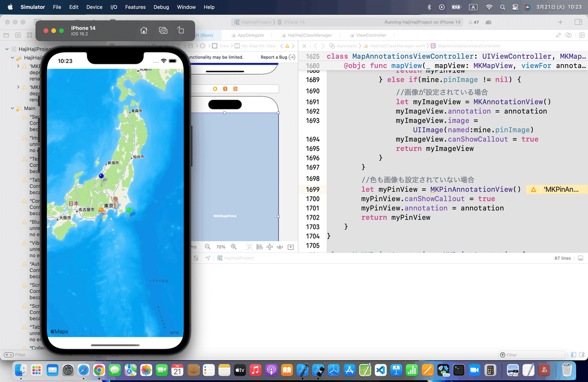Show the Xcode project navigator folder icon
588x382 pixels.
click(6, 35)
